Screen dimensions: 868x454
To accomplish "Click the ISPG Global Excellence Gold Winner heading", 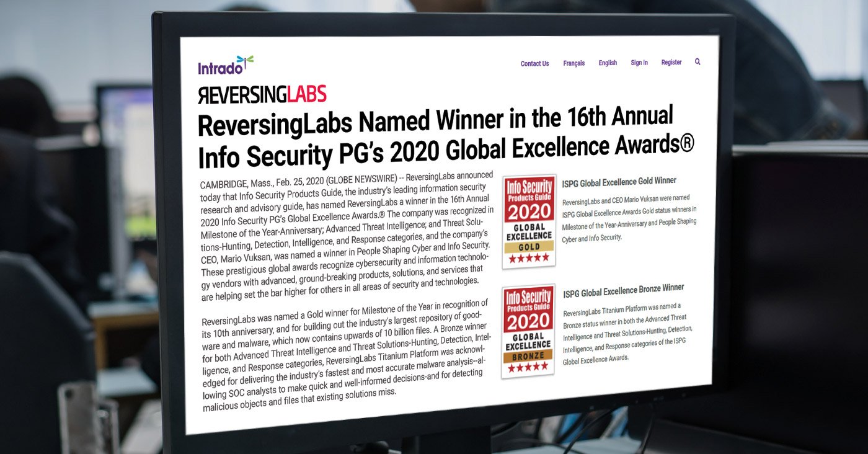I will point(619,182).
